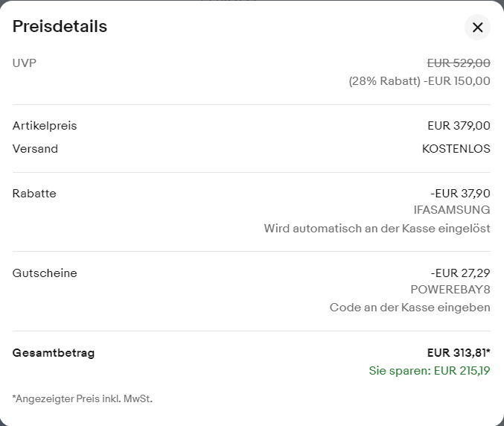Image resolution: width=504 pixels, height=426 pixels.
Task: Click the -EUR 27,29 coupon amount
Action: [x=460, y=273]
